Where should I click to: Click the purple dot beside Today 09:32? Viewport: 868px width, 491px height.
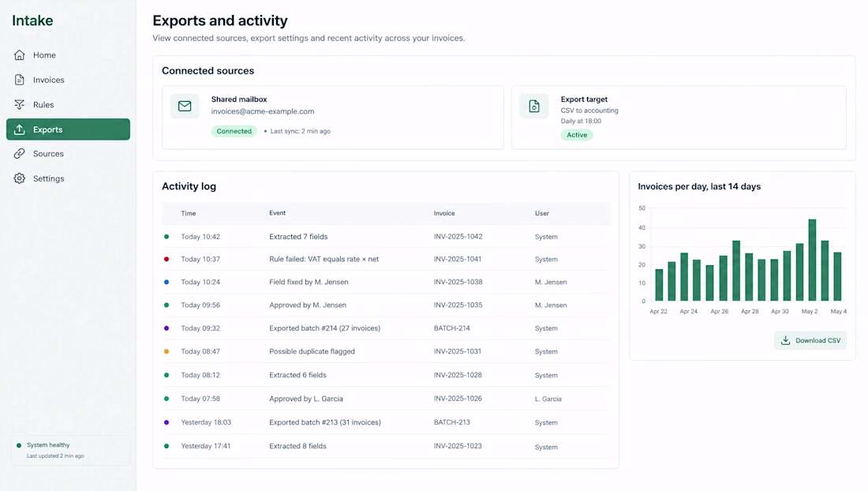166,328
